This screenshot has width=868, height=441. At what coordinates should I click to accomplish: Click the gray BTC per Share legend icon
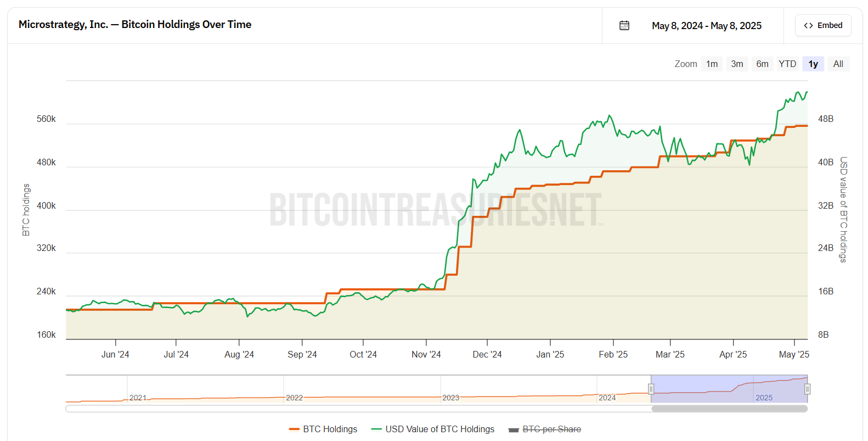click(514, 429)
